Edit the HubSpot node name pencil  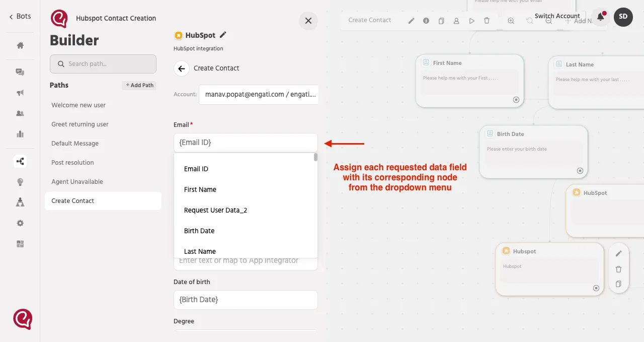click(x=223, y=35)
